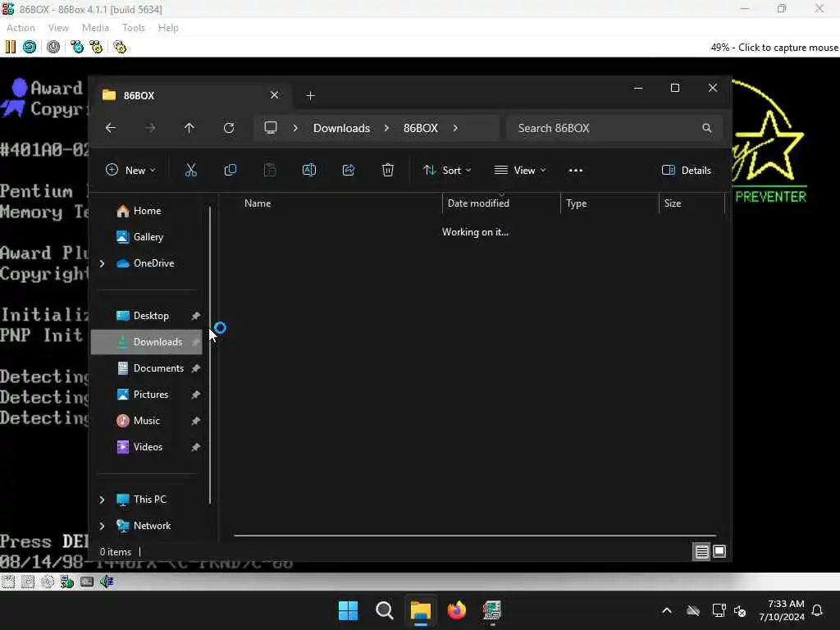840x630 pixels.
Task: Click Downloads in the address breadcrumb
Action: pos(342,128)
